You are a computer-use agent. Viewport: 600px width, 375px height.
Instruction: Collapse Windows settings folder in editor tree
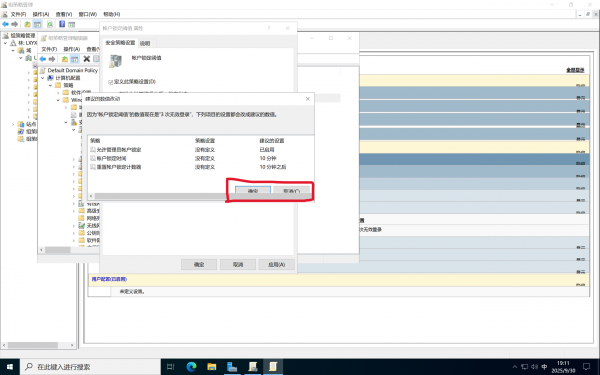pyautogui.click(x=58, y=100)
